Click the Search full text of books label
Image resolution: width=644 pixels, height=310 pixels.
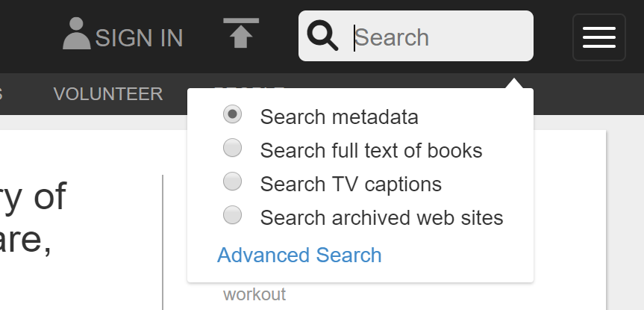click(372, 150)
